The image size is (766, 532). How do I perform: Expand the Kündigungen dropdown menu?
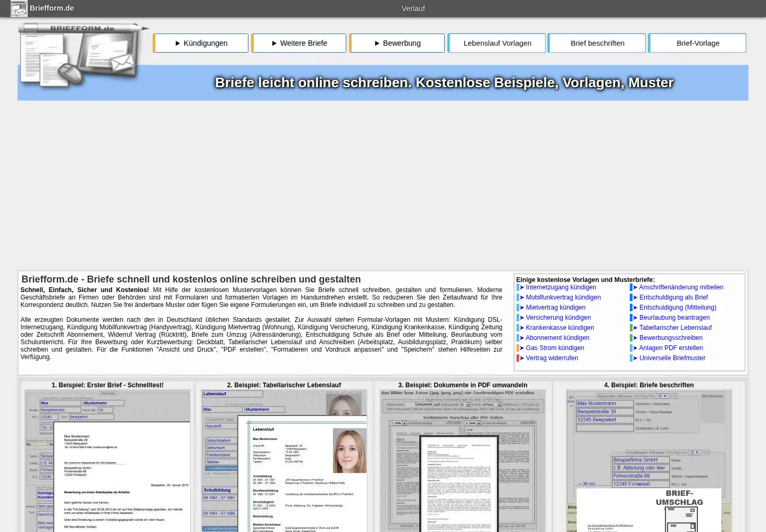[x=201, y=43]
